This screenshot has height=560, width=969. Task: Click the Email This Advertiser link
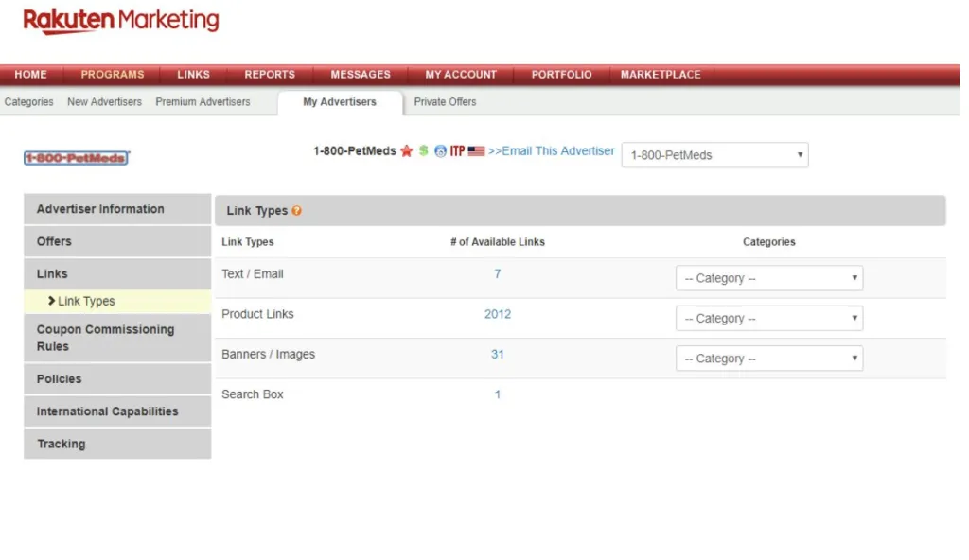click(x=552, y=150)
